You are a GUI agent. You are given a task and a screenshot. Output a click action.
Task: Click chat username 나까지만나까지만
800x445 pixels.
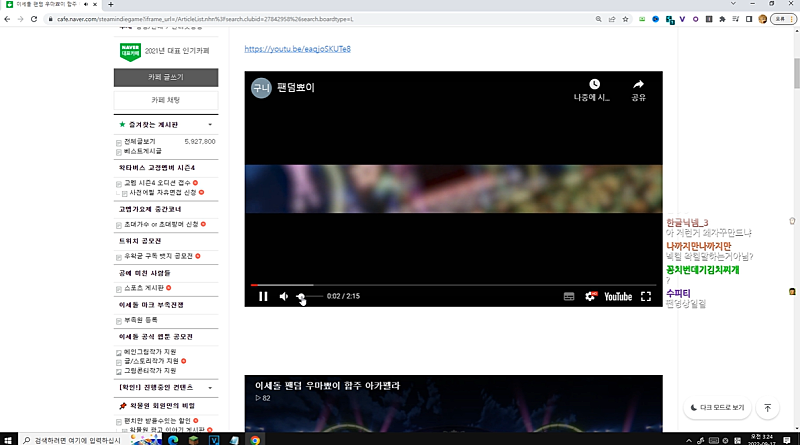point(698,246)
